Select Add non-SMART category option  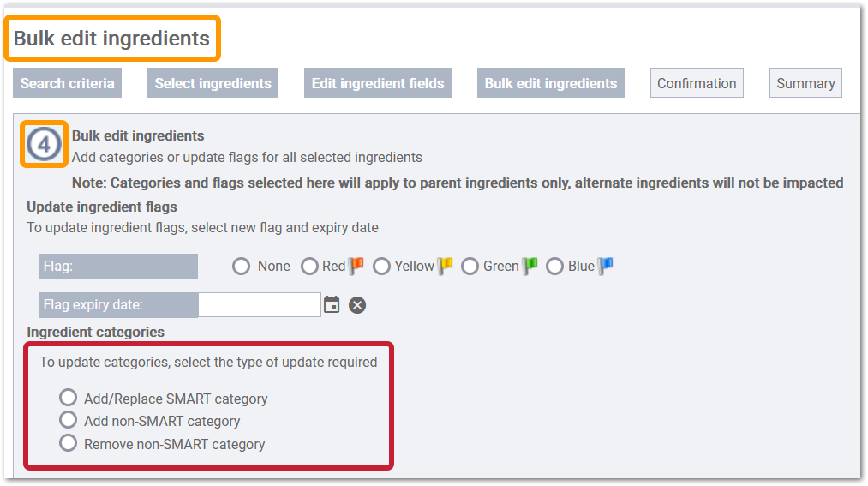[68, 420]
